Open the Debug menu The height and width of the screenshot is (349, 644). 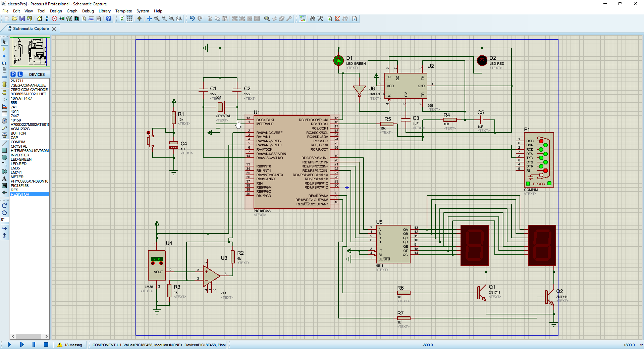pyautogui.click(x=88, y=11)
